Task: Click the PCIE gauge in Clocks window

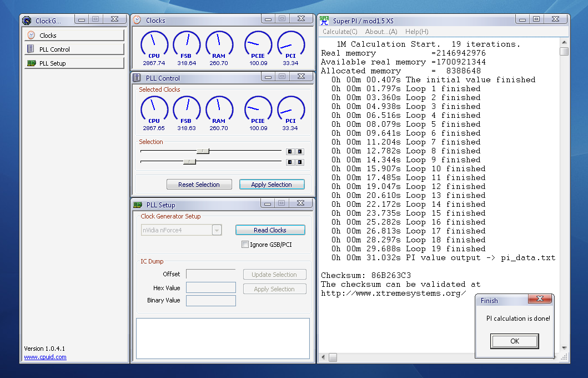Action: click(x=258, y=48)
